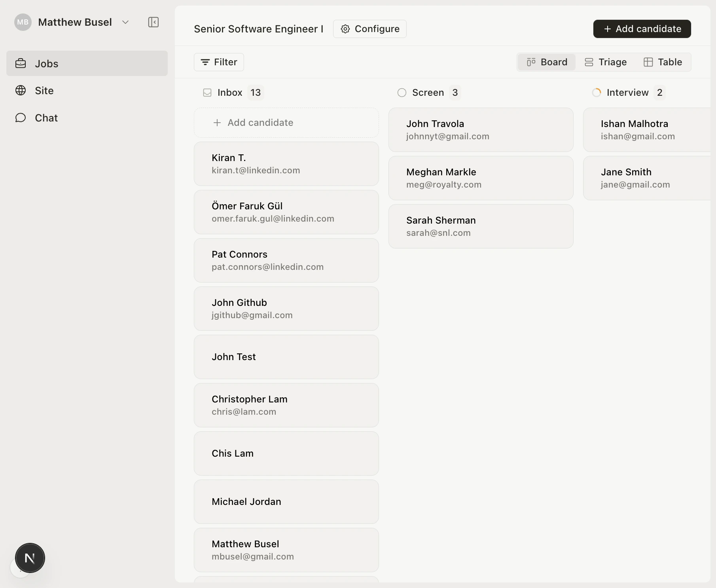Click the Screen count badge 3

[455, 93]
